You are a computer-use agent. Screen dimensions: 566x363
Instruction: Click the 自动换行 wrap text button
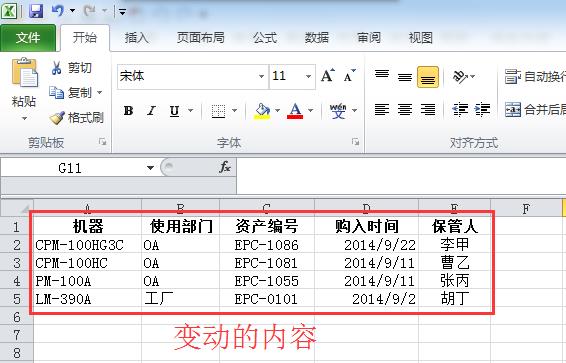pyautogui.click(x=535, y=76)
